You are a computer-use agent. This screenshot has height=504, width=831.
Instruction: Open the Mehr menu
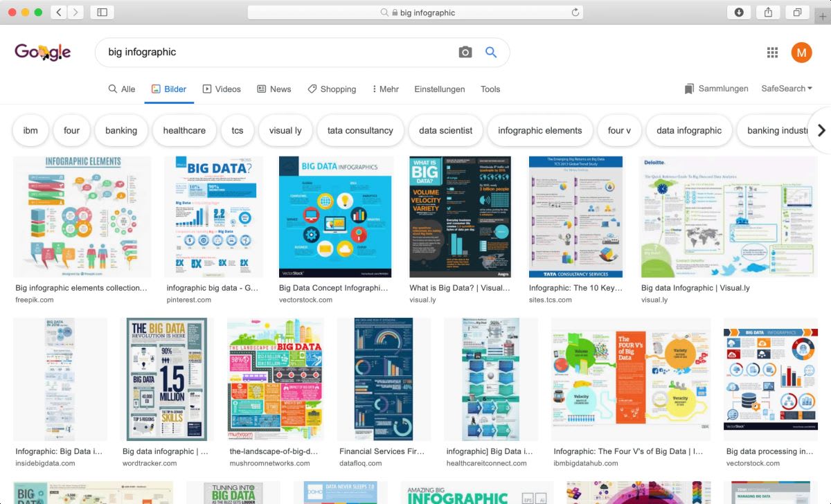tap(386, 89)
